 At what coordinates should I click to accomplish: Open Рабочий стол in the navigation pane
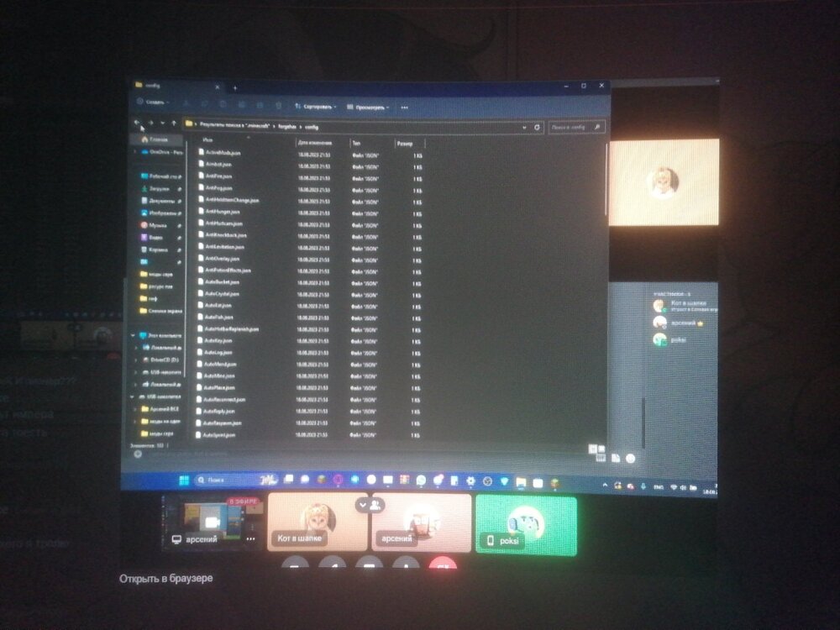tap(160, 176)
